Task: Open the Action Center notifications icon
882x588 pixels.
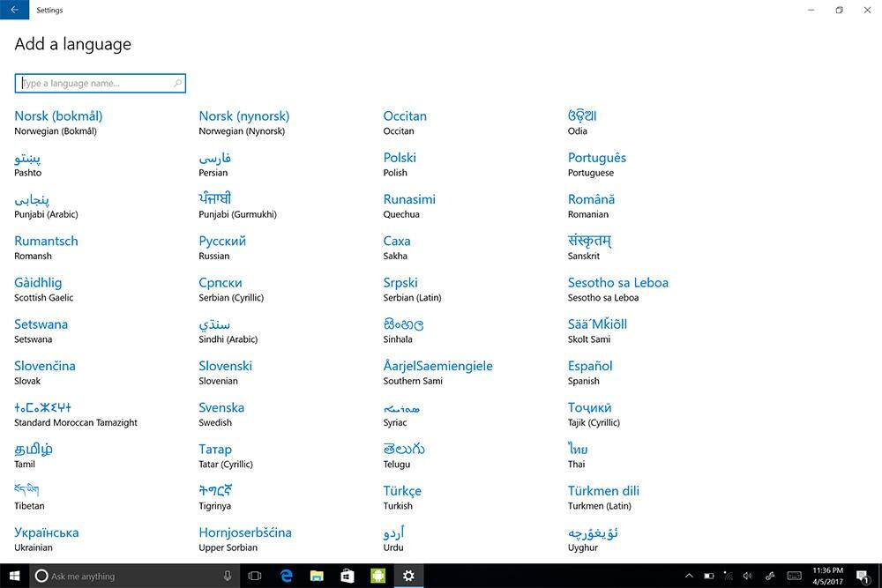Action: point(862,576)
